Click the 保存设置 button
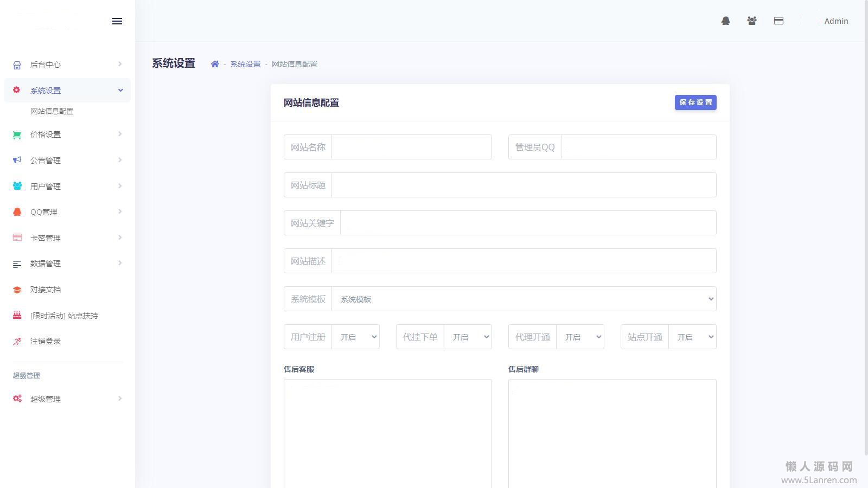This screenshot has height=488, width=868. pyautogui.click(x=695, y=102)
